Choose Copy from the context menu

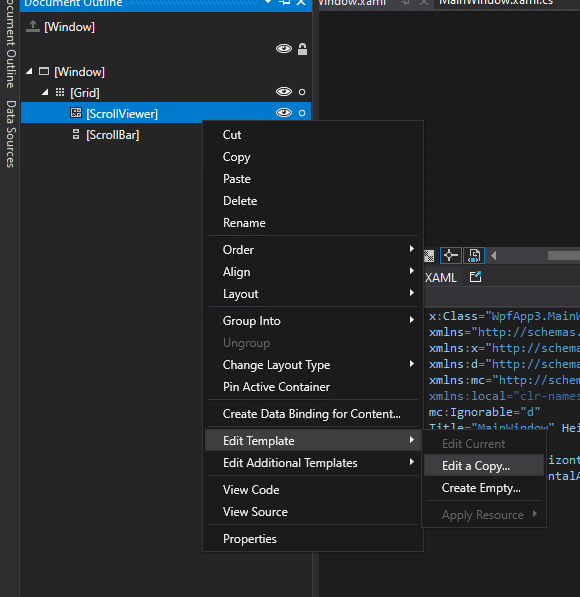(313, 157)
